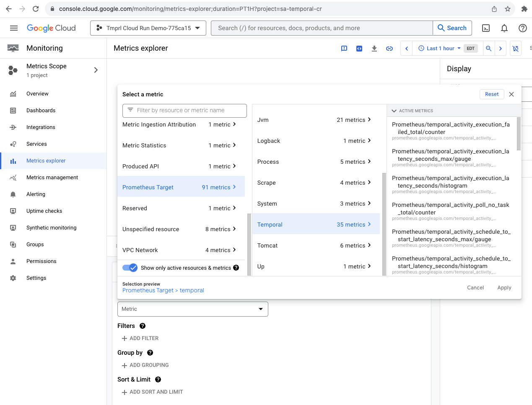This screenshot has height=405, width=532.
Task: Open the main navigation hamburger menu
Action: point(14,28)
